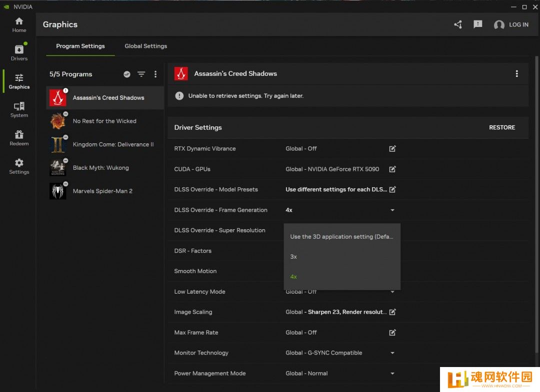Viewport: 540px width, 392px height.
Task: Click the vertical scrollbar on right edge
Action: (x=537, y=205)
